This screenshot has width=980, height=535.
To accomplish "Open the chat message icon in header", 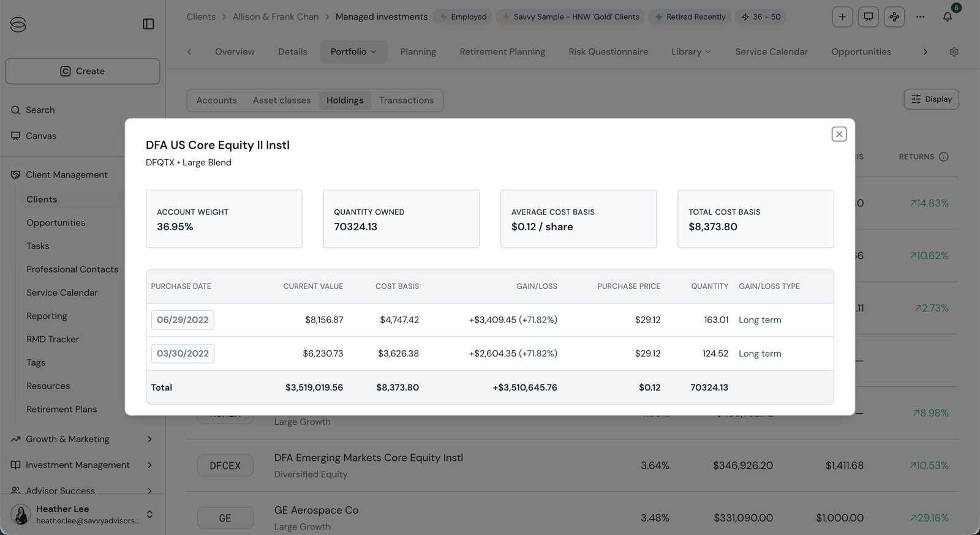I will (869, 17).
